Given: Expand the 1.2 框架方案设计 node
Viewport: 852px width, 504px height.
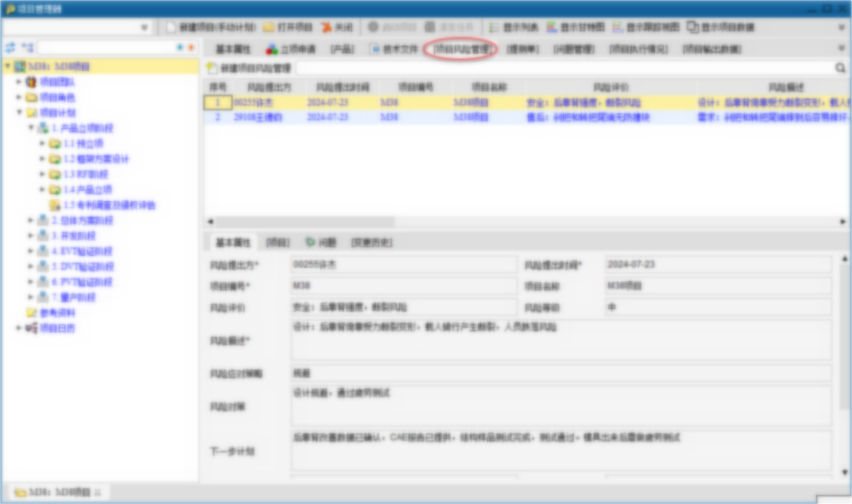Looking at the screenshot, I should (x=43, y=159).
